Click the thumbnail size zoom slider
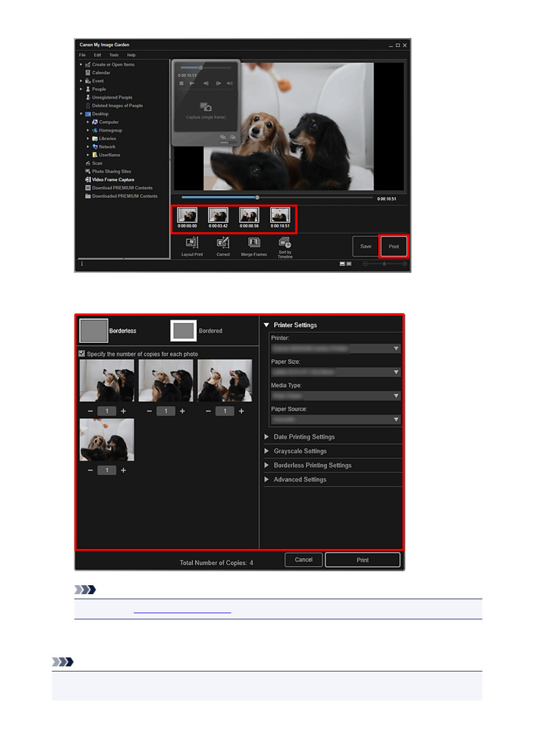Image resolution: width=534 pixels, height=756 pixels. 385,264
